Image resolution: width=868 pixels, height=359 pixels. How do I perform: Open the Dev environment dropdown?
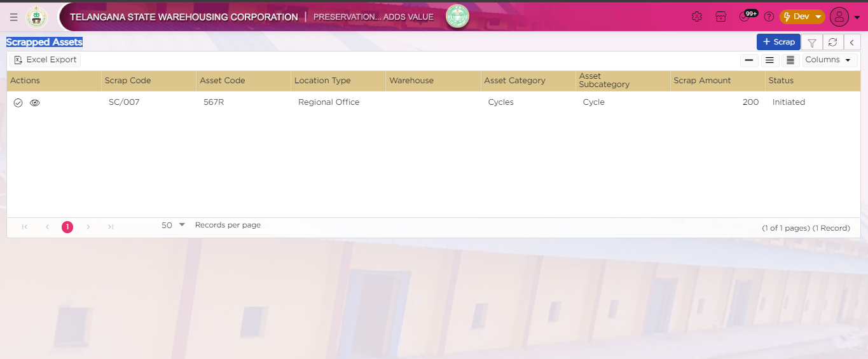(802, 17)
